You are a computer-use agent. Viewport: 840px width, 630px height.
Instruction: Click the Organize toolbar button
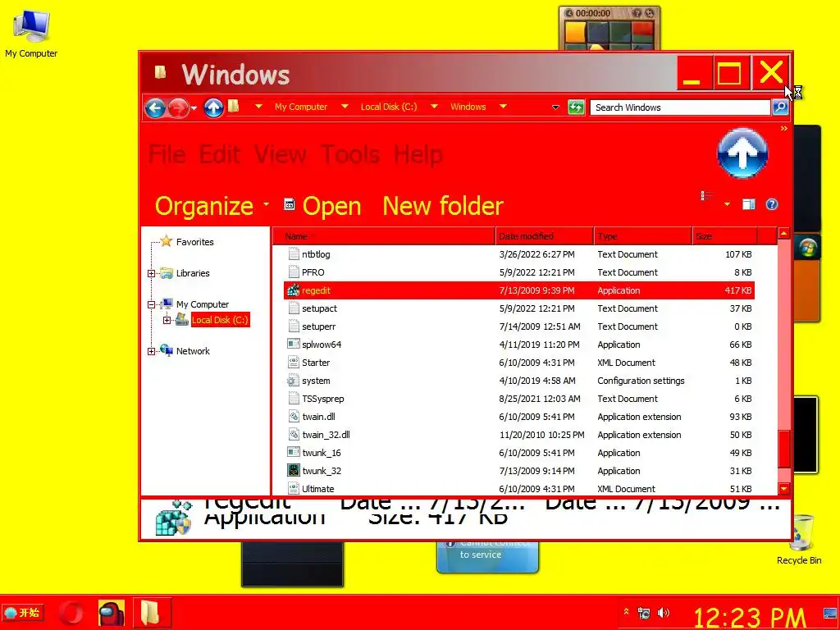(x=212, y=206)
